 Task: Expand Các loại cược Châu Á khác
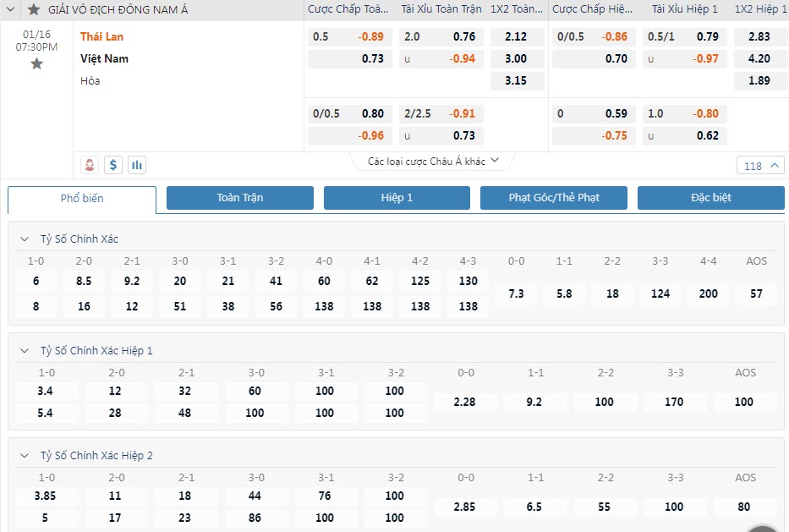click(433, 161)
